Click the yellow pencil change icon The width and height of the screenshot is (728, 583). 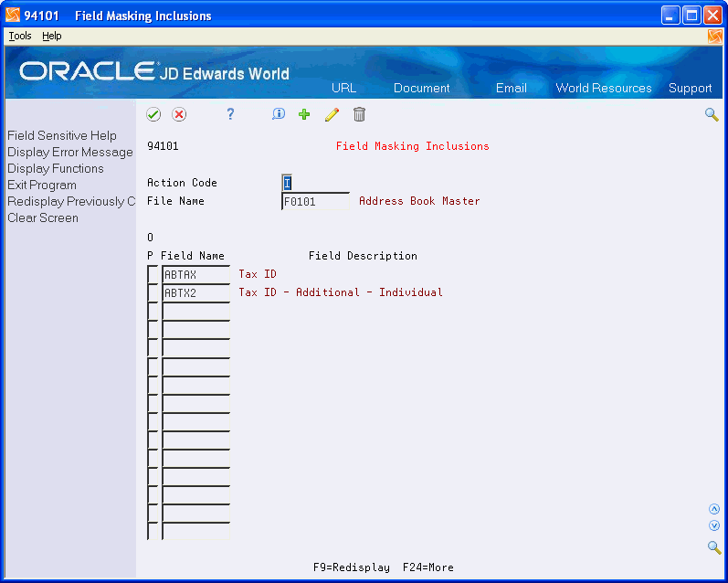click(332, 114)
